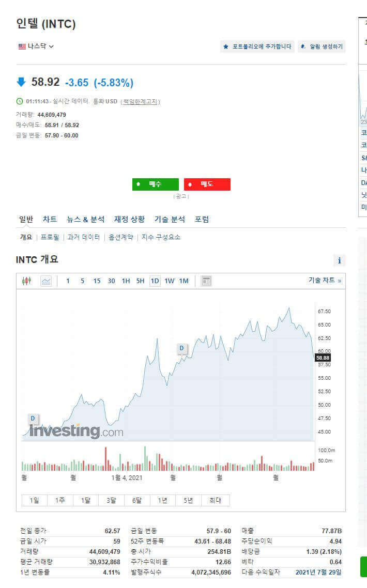Select the 1D chart interval
This screenshot has width=367, height=588.
(155, 281)
